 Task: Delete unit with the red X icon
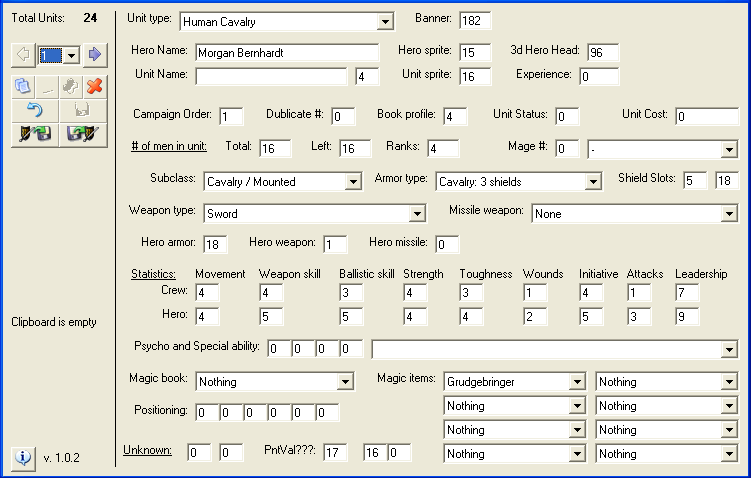[x=95, y=87]
